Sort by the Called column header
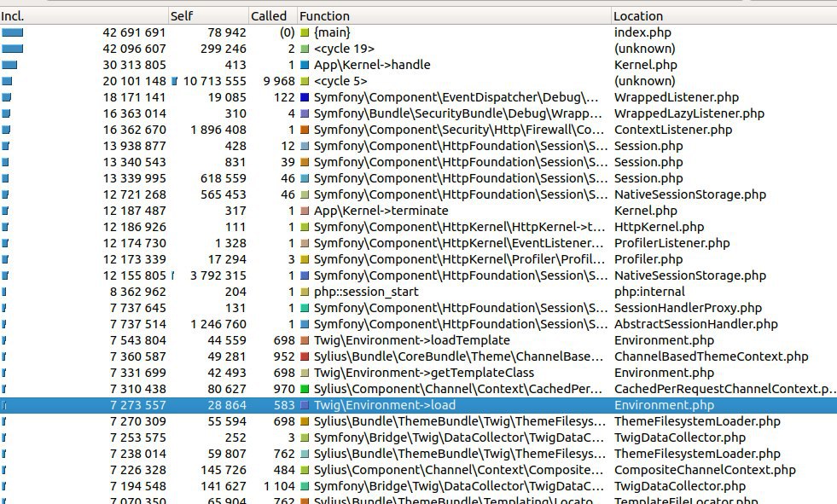This screenshot has width=837, height=504. pyautogui.click(x=272, y=16)
